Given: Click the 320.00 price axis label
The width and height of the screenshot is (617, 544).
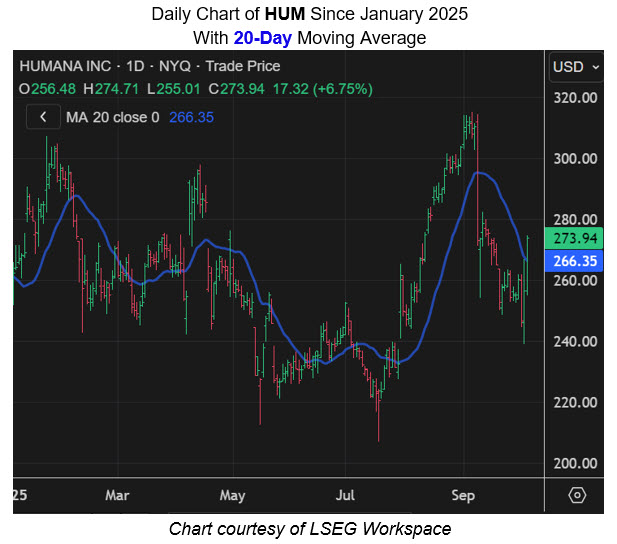Looking at the screenshot, I should [575, 98].
